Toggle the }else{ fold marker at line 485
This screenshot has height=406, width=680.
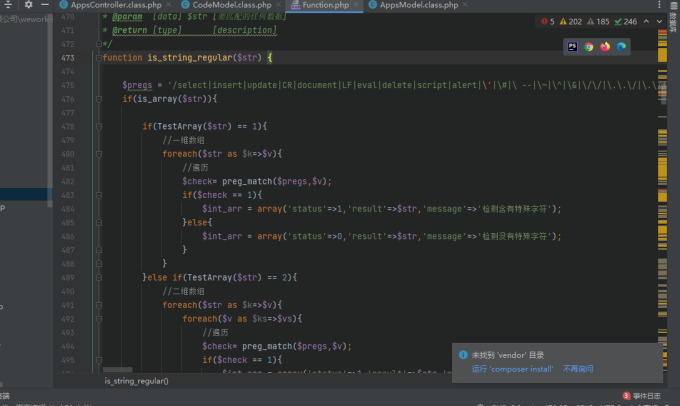99,223
